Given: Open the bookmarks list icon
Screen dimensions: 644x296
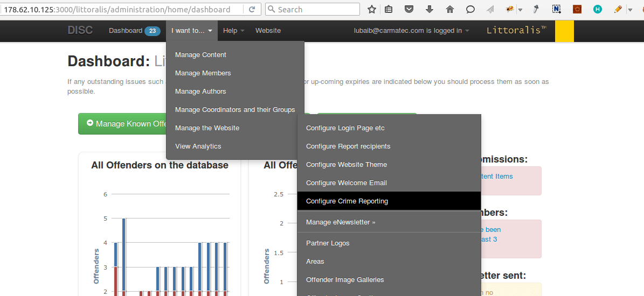Looking at the screenshot, I should pos(389,9).
